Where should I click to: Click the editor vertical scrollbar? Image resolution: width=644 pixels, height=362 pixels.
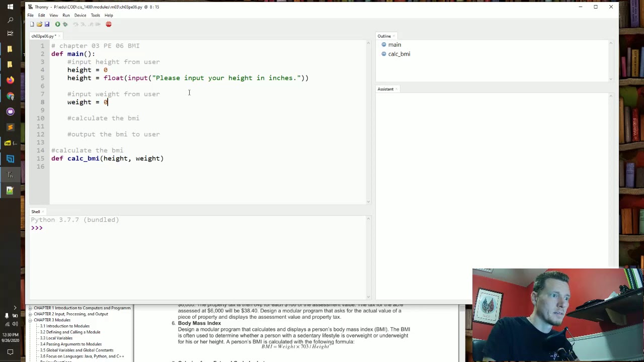(x=368, y=122)
